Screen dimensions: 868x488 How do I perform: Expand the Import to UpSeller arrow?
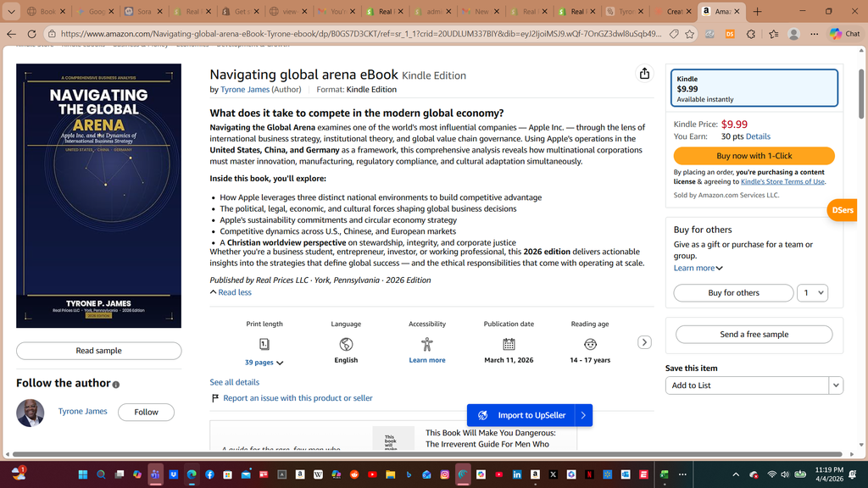click(x=583, y=415)
